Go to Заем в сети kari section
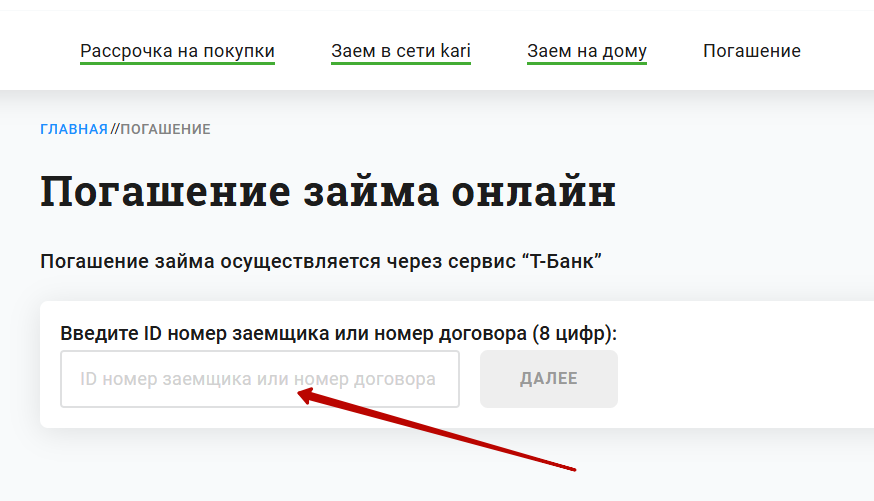874x501 pixels. pos(401,51)
